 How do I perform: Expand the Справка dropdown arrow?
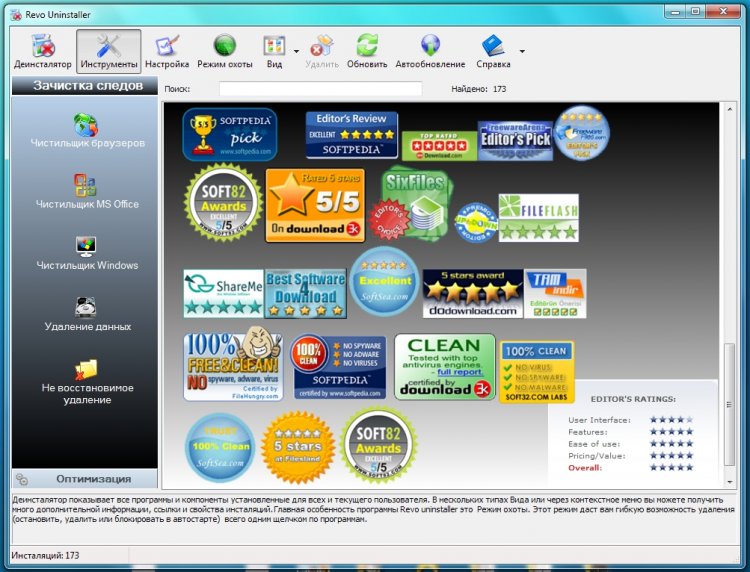522,51
